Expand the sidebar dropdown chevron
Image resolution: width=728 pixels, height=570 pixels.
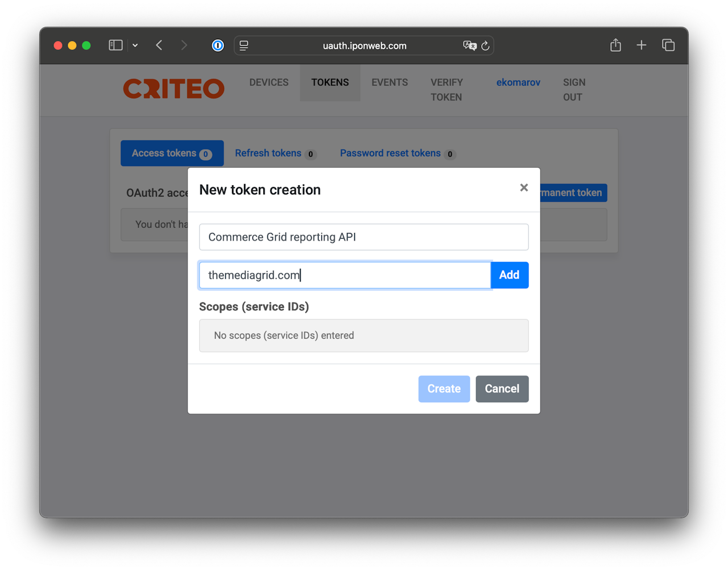(135, 45)
